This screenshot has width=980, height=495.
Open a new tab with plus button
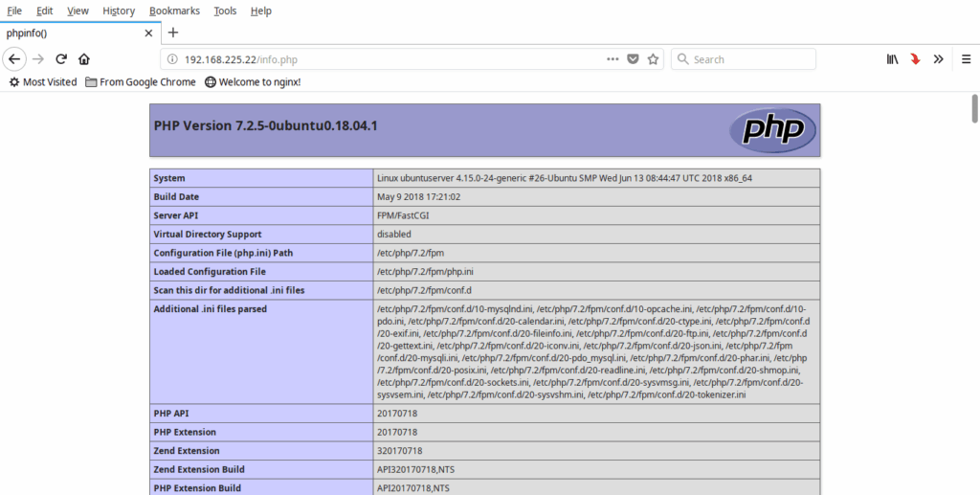[173, 33]
